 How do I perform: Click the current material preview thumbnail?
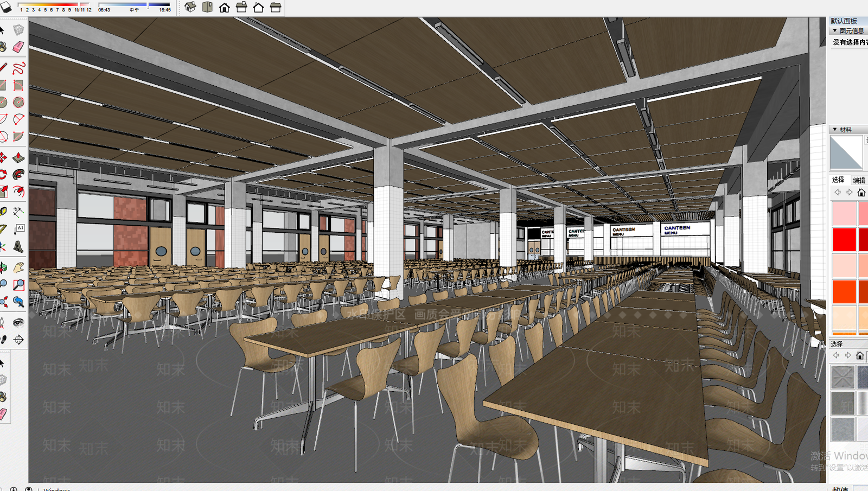tap(846, 152)
